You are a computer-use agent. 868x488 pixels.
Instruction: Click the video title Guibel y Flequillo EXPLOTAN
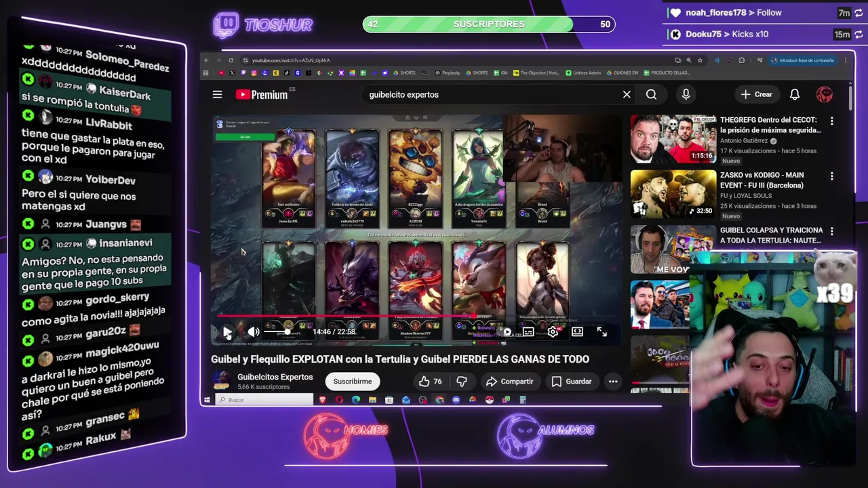(400, 359)
